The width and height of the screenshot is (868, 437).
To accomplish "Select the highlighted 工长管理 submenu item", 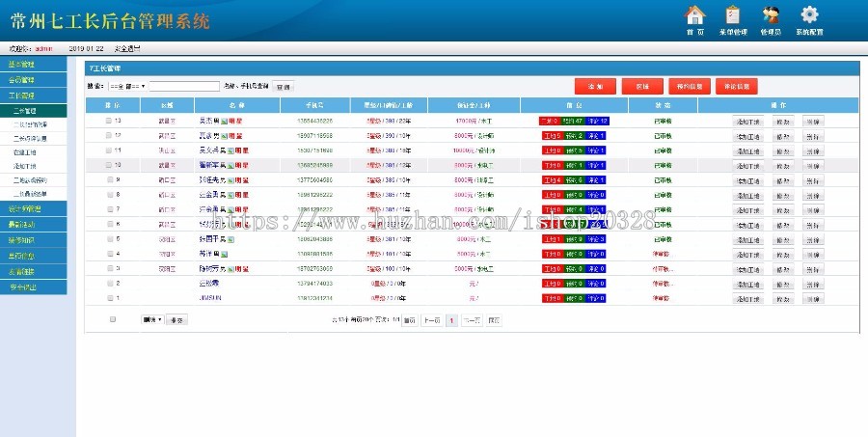I will [33, 111].
